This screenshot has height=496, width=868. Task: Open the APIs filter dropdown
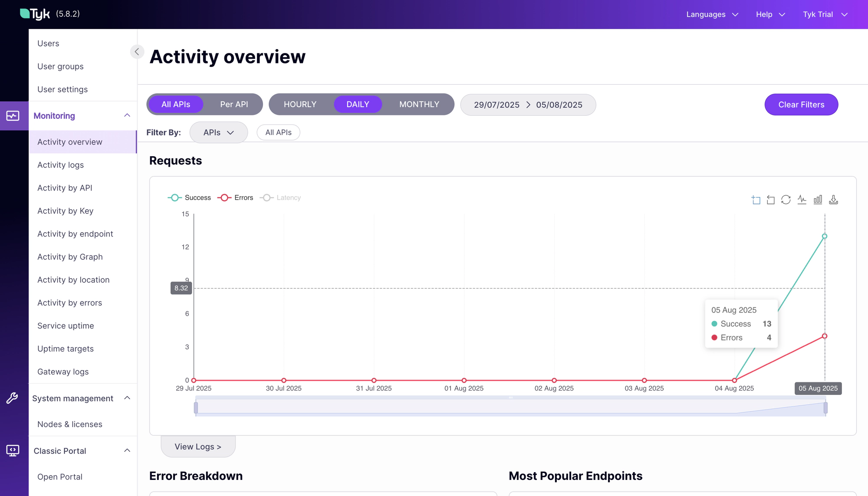point(218,132)
